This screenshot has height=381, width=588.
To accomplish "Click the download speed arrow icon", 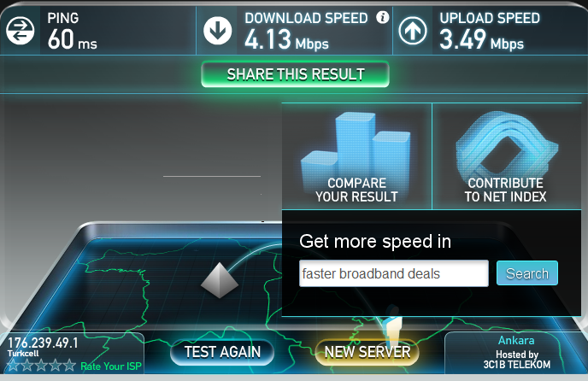I will tap(217, 31).
